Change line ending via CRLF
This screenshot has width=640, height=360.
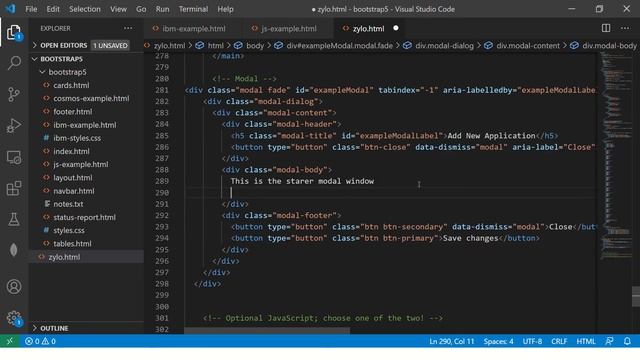point(559,341)
